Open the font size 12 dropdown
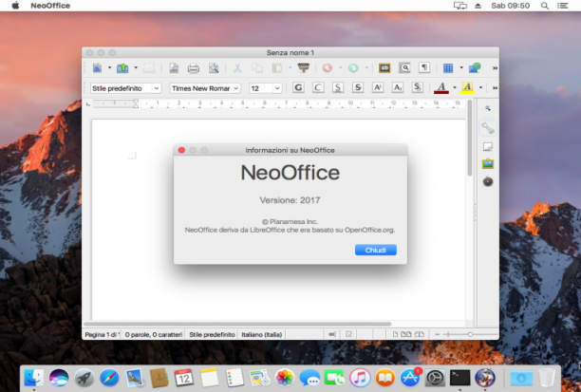This screenshot has height=392, width=581. pos(277,88)
